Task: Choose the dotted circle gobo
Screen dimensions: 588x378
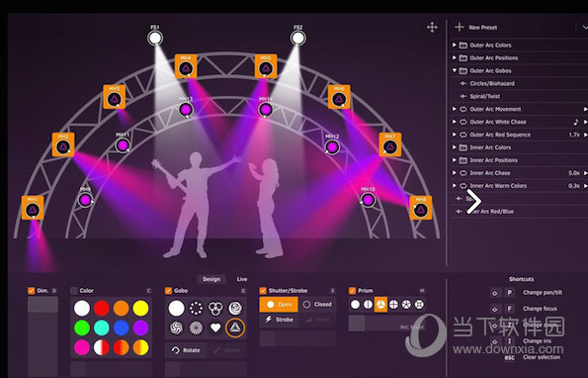Action: pyautogui.click(x=196, y=308)
